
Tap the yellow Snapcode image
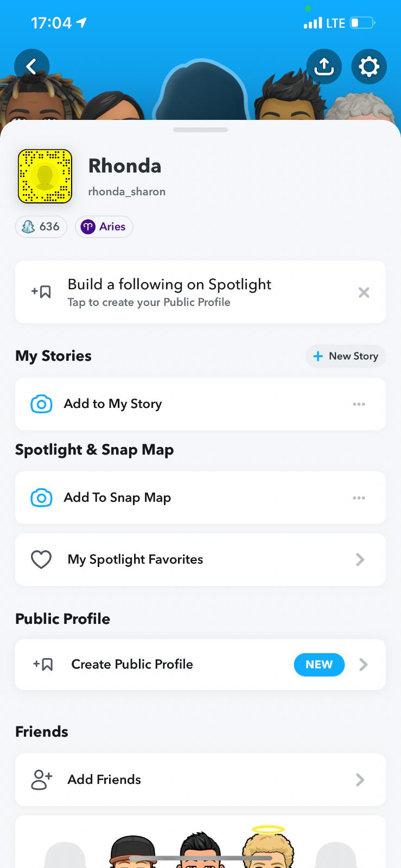45,176
